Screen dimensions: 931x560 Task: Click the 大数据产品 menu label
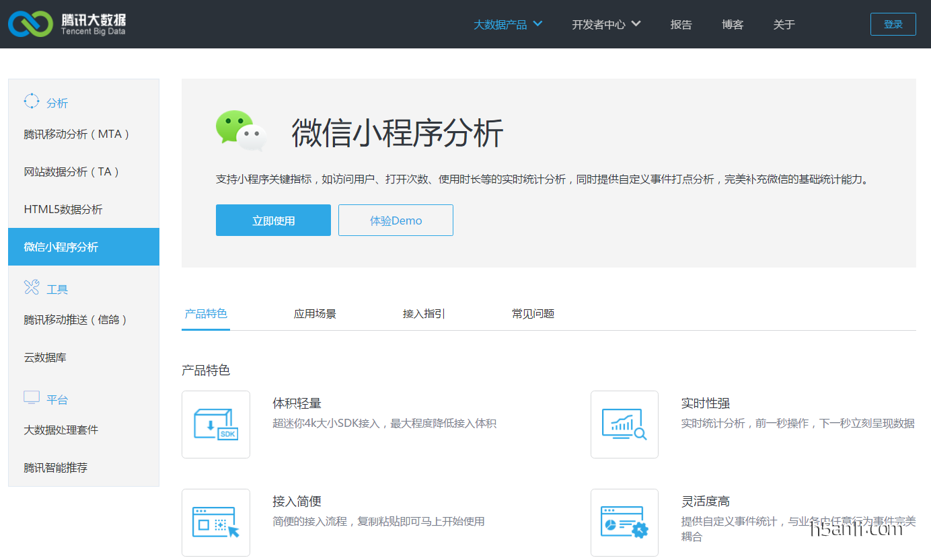pos(500,25)
